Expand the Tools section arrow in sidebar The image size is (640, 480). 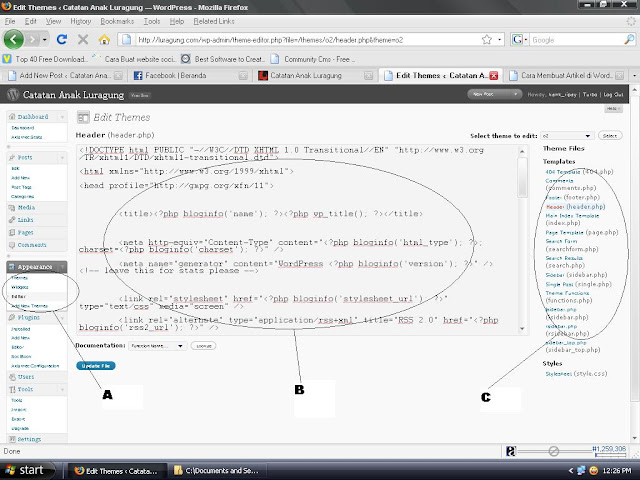click(62, 390)
